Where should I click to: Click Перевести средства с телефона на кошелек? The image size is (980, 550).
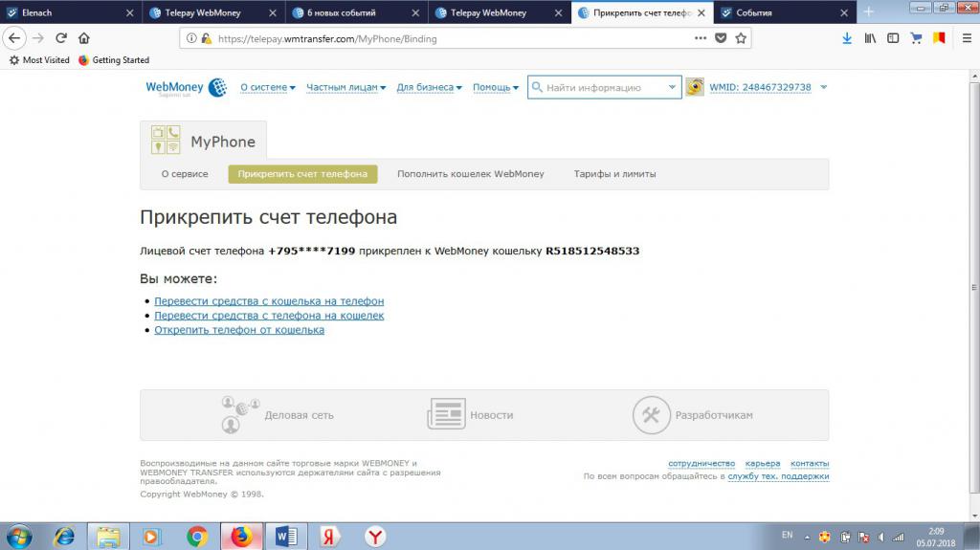coord(269,315)
